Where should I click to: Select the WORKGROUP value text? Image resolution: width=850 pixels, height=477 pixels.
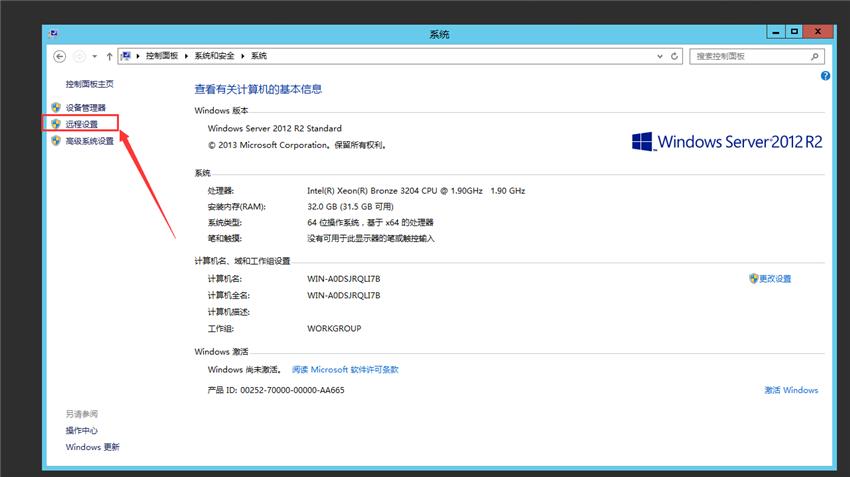pos(334,328)
